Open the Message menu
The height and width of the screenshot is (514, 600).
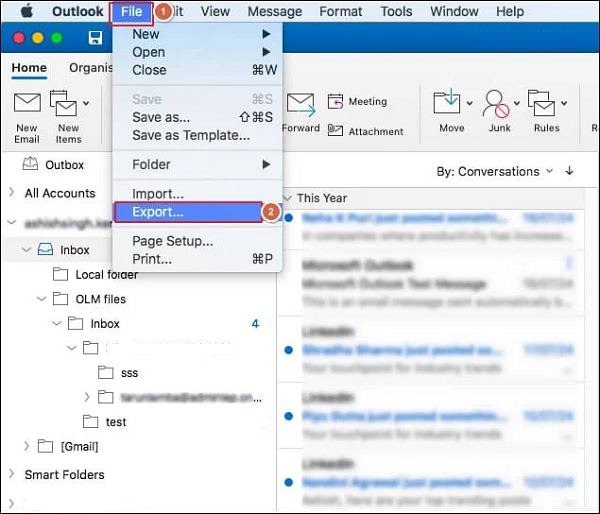click(275, 11)
